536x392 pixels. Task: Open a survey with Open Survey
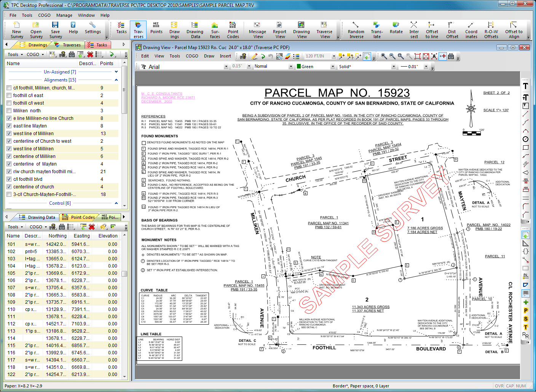(36, 30)
